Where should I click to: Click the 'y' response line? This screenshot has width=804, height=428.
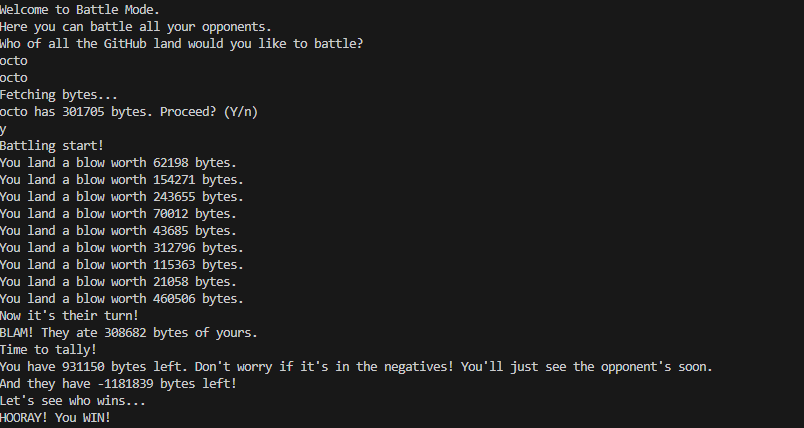(3, 129)
